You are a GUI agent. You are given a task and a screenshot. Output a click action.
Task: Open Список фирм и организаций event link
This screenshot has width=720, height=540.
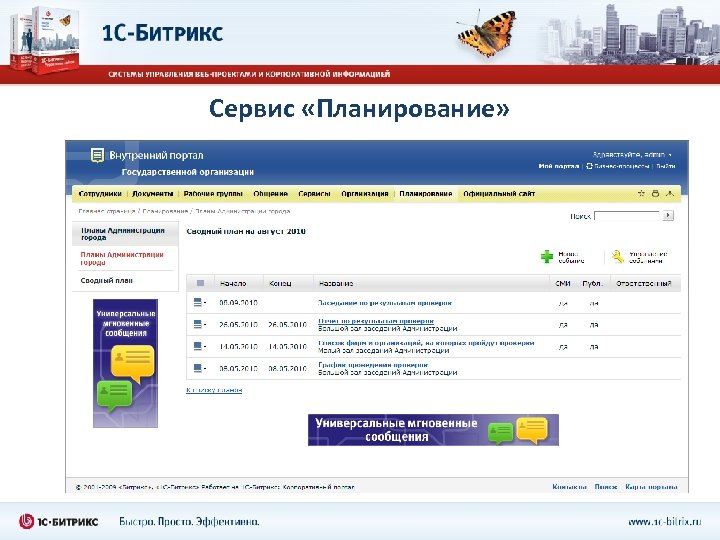pos(426,343)
